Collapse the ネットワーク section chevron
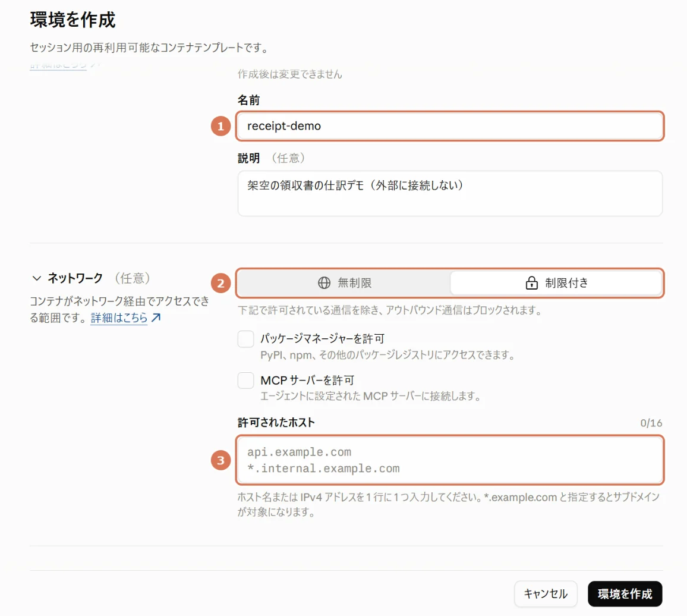 (37, 278)
